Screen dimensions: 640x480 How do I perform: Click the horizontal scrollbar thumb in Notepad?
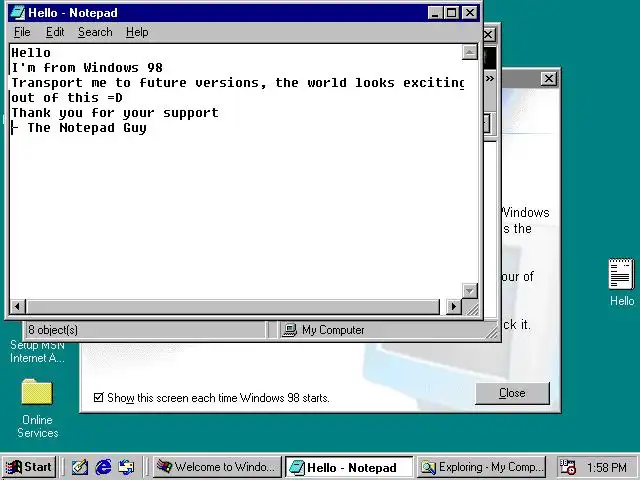233,306
